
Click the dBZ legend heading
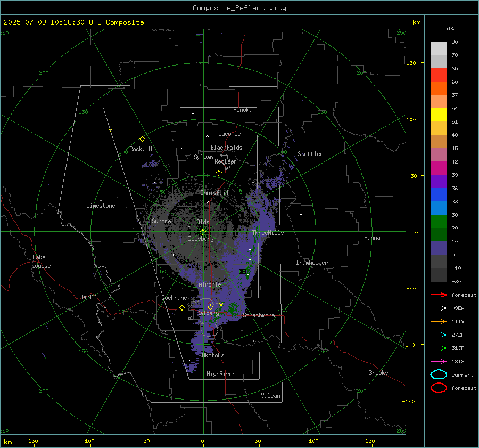(451, 28)
